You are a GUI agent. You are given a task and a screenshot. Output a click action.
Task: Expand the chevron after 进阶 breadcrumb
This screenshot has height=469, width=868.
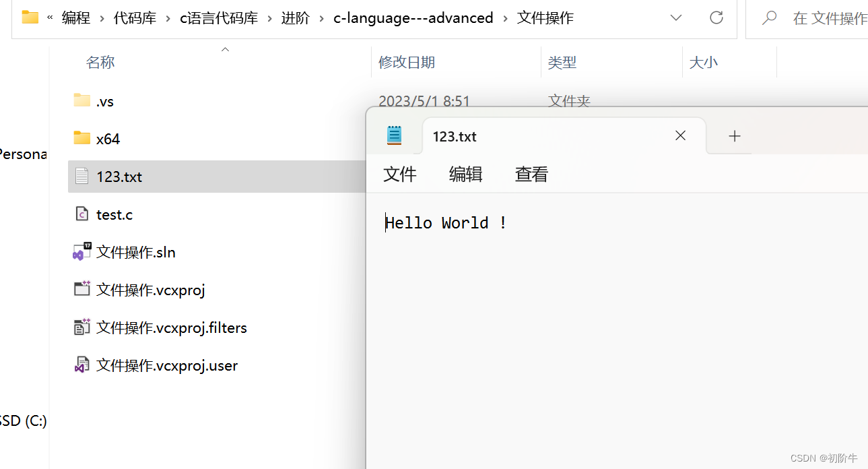(321, 18)
